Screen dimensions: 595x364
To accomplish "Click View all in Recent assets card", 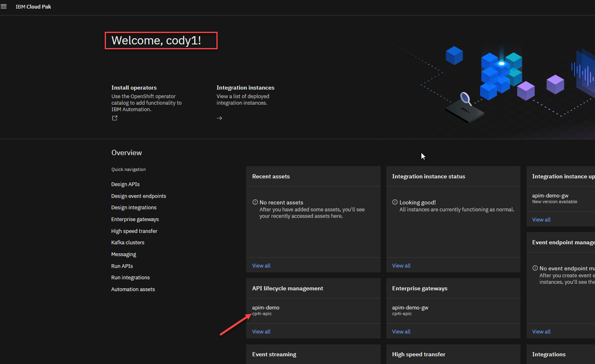I will (x=261, y=266).
